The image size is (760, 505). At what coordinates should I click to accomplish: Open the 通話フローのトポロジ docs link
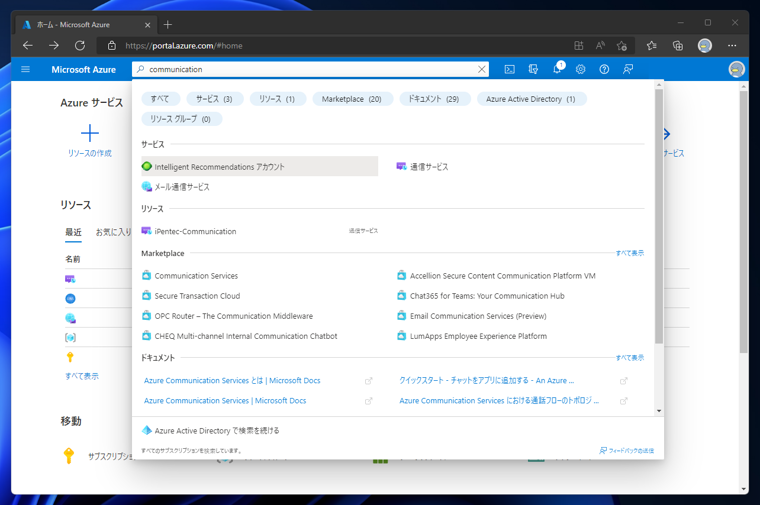coord(499,400)
